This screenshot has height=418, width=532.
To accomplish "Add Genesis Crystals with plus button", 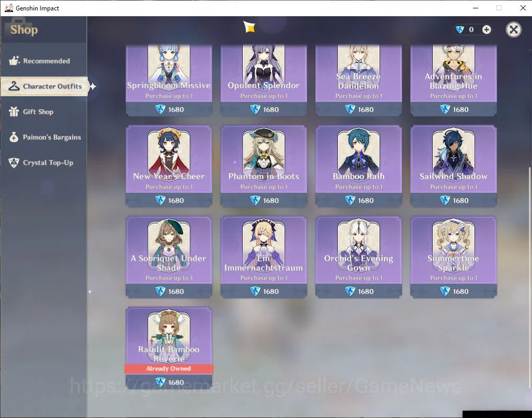I will [x=487, y=30].
